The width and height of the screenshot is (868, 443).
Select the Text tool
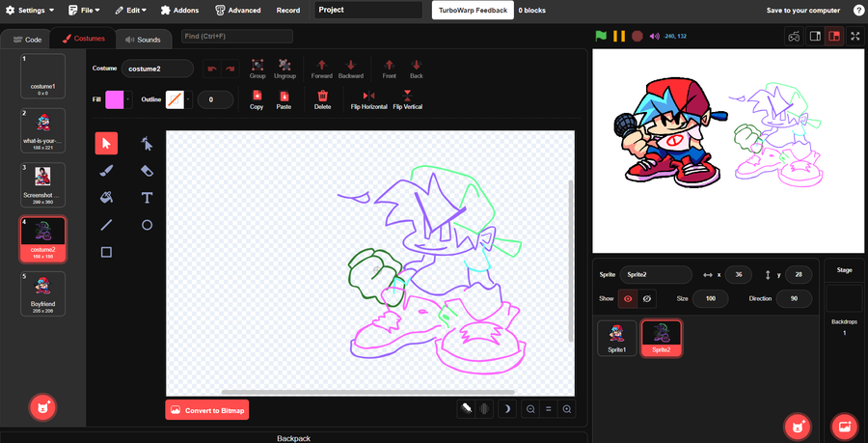pos(147,198)
